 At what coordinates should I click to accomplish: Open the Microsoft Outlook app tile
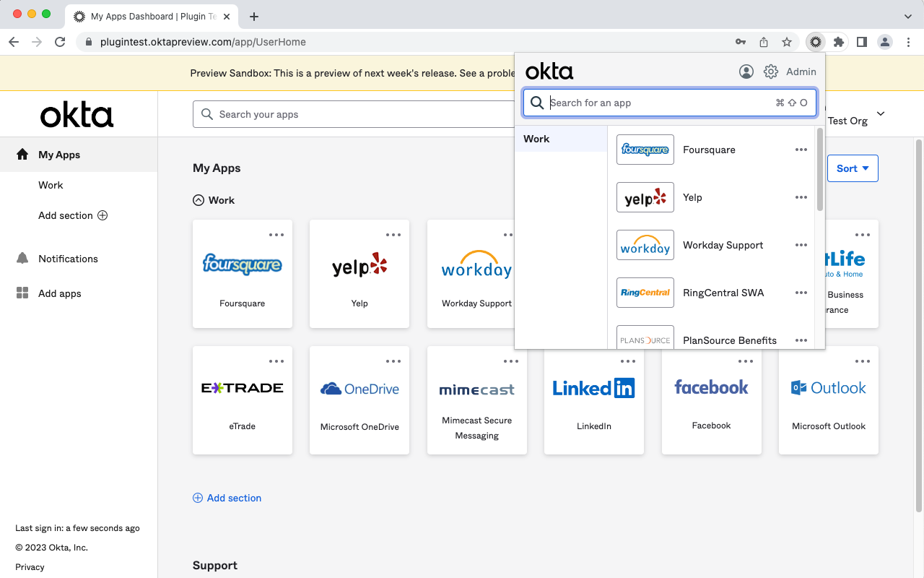[x=828, y=400]
